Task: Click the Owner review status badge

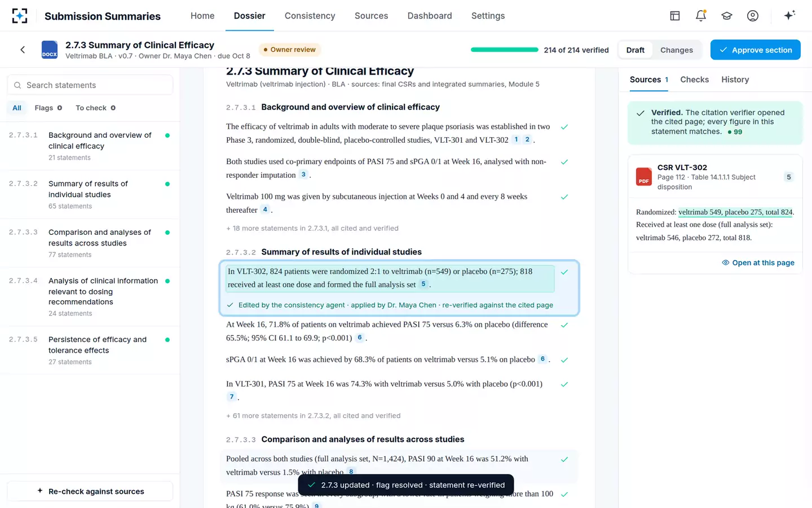Action: (x=290, y=50)
